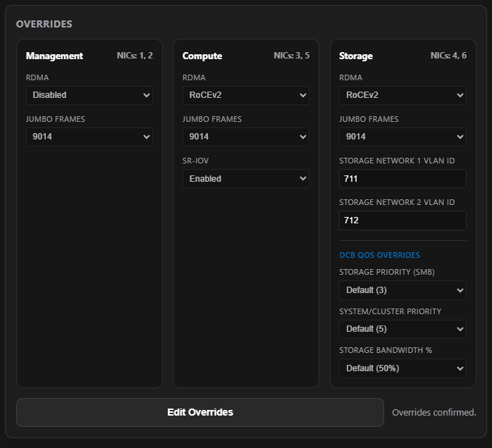Image resolution: width=492 pixels, height=448 pixels.
Task: Open the SR-IOV Enabled dropdown
Action: [245, 179]
